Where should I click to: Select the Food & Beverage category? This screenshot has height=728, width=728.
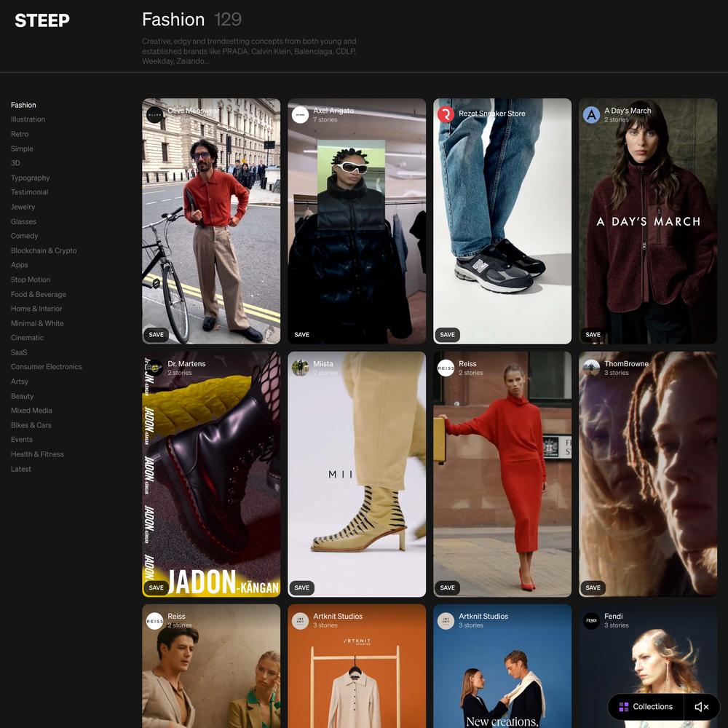tap(39, 294)
